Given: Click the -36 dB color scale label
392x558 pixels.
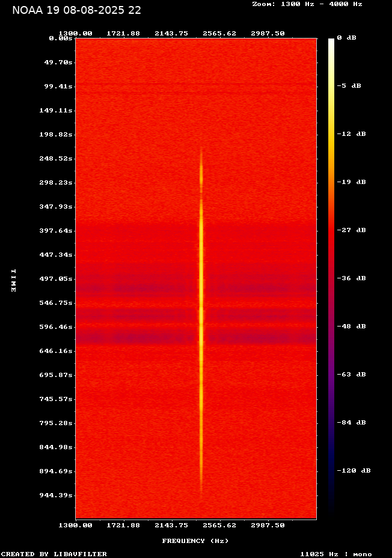Looking at the screenshot, I should coord(351,278).
